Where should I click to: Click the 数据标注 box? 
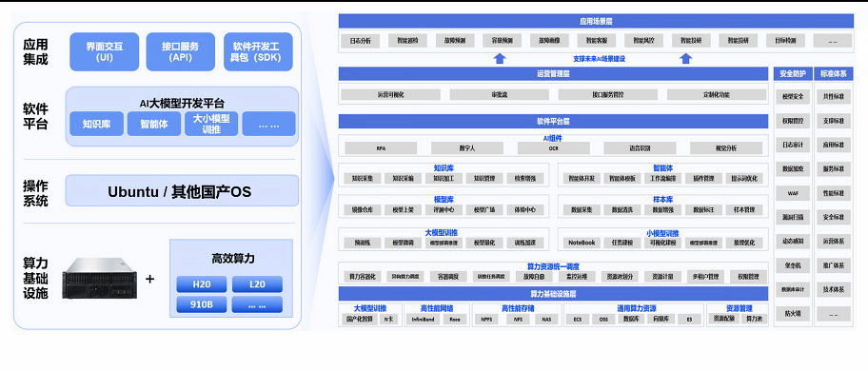(x=704, y=210)
